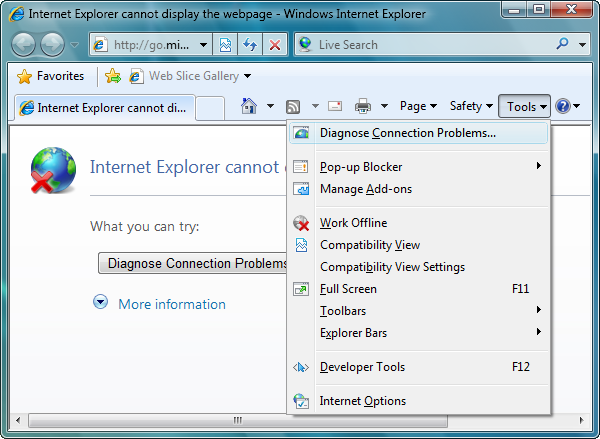
Task: Click the scrollbar right arrow
Action: (x=582, y=420)
